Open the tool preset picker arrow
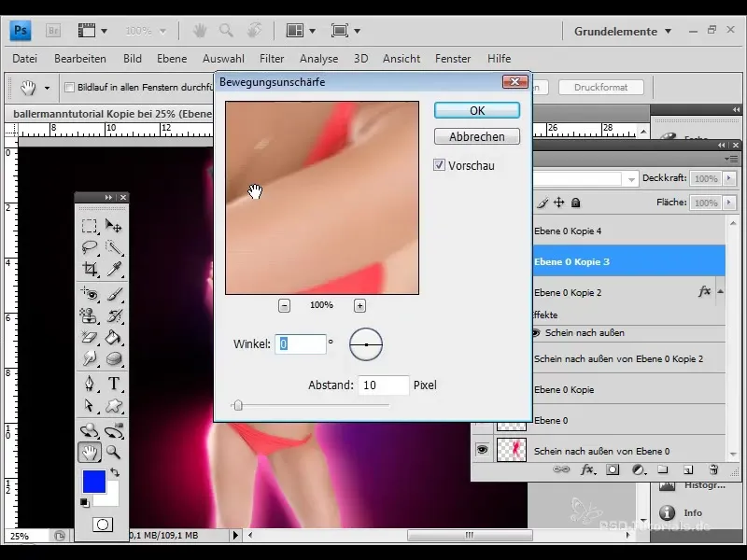 click(47, 88)
